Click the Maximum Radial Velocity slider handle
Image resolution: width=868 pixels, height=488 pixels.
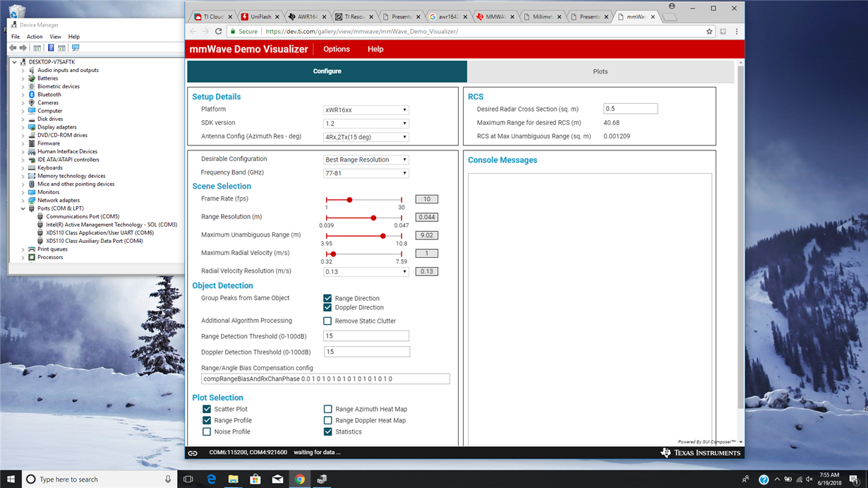point(333,254)
